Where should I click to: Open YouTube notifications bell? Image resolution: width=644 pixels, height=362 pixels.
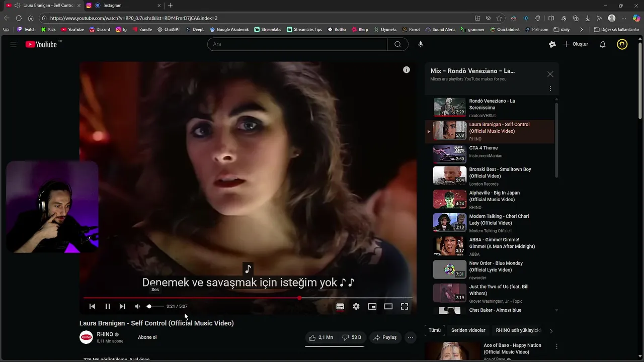coord(602,44)
